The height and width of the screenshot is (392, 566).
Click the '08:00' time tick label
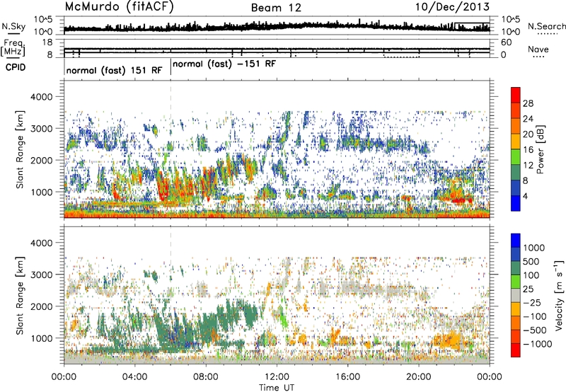point(206,377)
